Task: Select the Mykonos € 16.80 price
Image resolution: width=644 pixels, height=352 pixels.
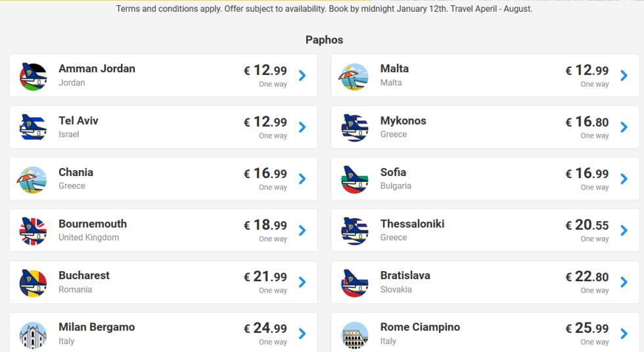Action: click(x=587, y=122)
